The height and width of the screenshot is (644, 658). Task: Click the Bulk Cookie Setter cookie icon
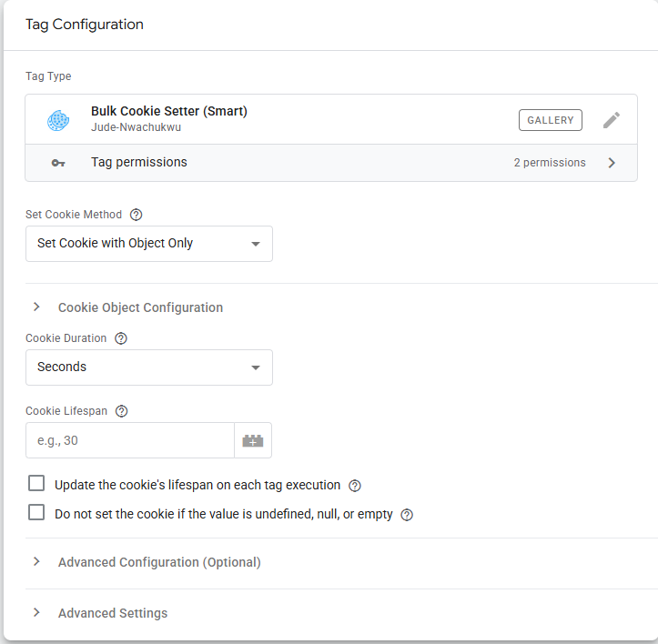tap(58, 120)
